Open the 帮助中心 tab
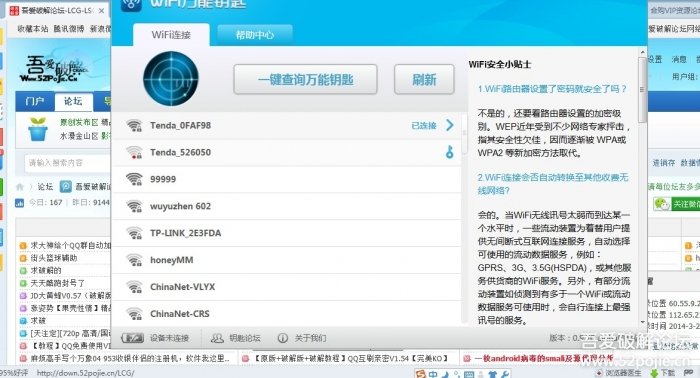Viewport: 700px width, 378px height. click(255, 35)
